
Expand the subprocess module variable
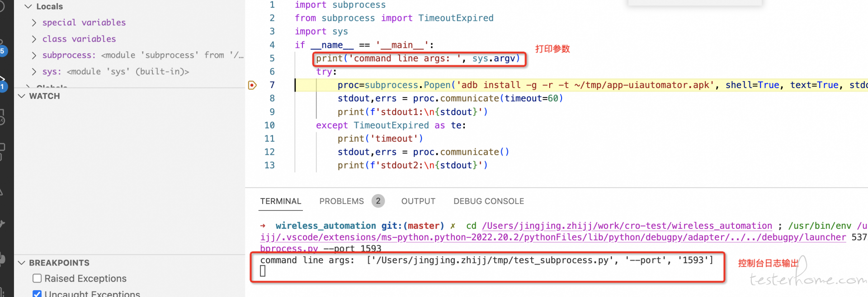pyautogui.click(x=34, y=55)
